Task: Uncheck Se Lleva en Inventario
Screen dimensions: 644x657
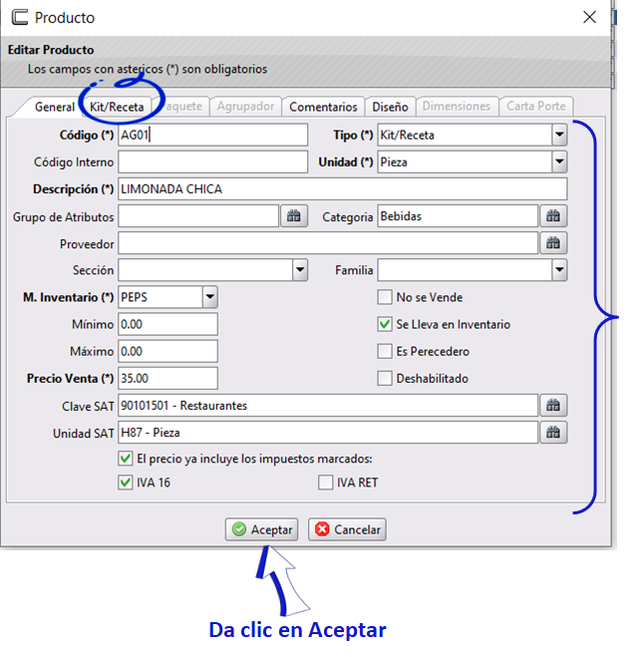Action: pos(385,324)
